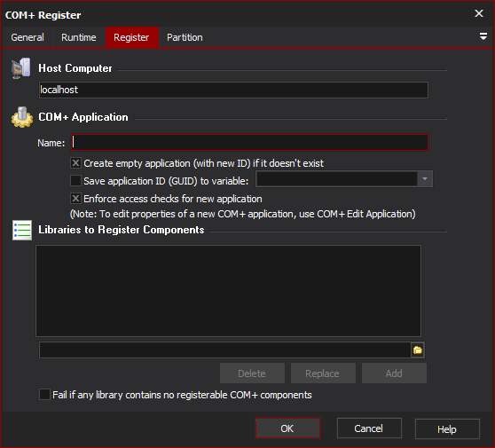The image size is (495, 448).
Task: Click the Host Computer icon
Action: coord(20,68)
